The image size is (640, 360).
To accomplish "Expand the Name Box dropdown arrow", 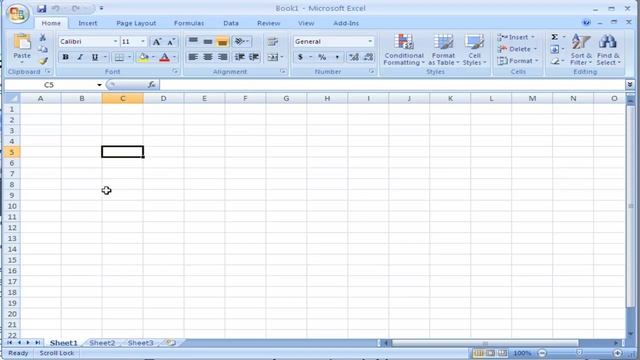I will click(99, 85).
